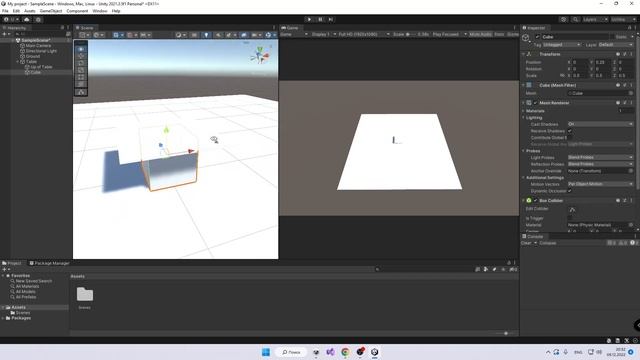
Task: Open the Reflection Probes dropdown
Action: pos(600,164)
